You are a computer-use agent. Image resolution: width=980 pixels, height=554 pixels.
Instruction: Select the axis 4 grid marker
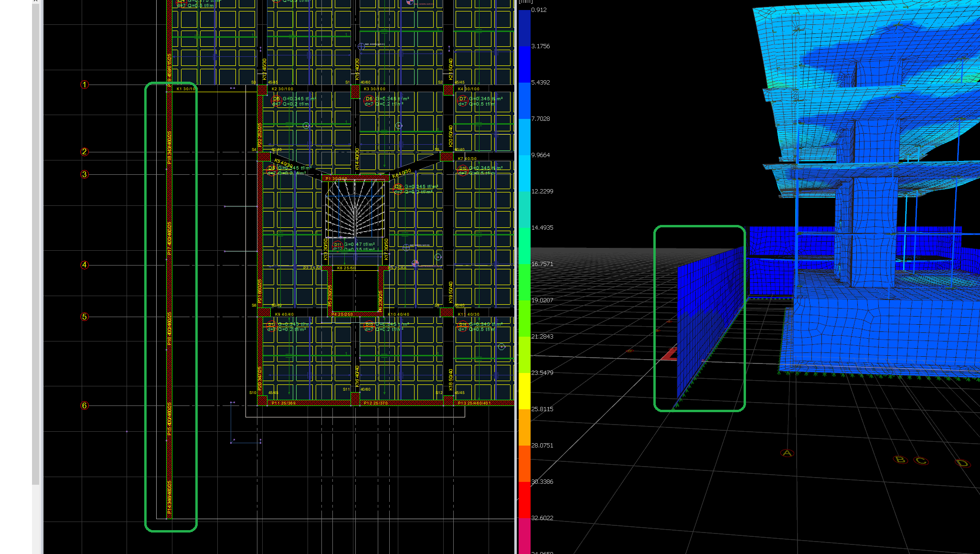tap(85, 265)
